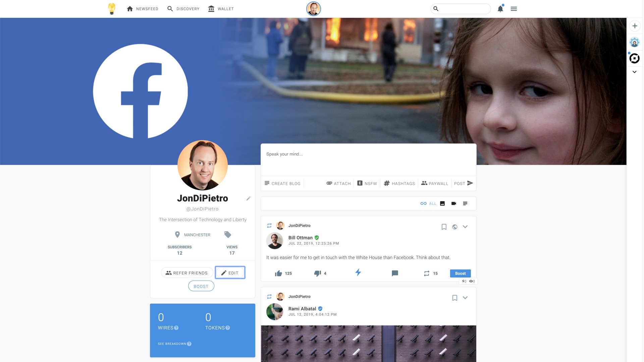Image resolution: width=644 pixels, height=362 pixels.
Task: Click the Speak your mind text box
Action: (x=369, y=160)
